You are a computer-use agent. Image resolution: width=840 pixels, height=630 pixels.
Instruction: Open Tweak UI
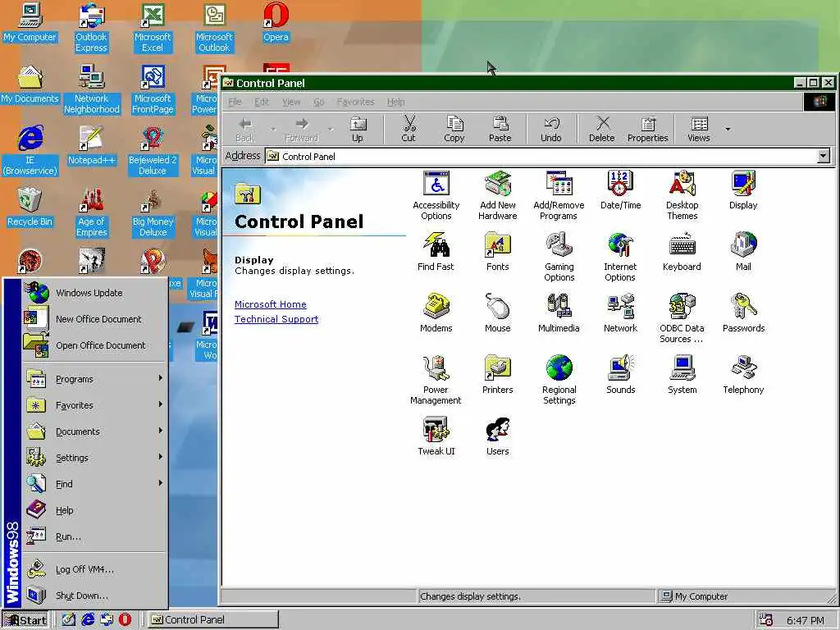pos(436,436)
